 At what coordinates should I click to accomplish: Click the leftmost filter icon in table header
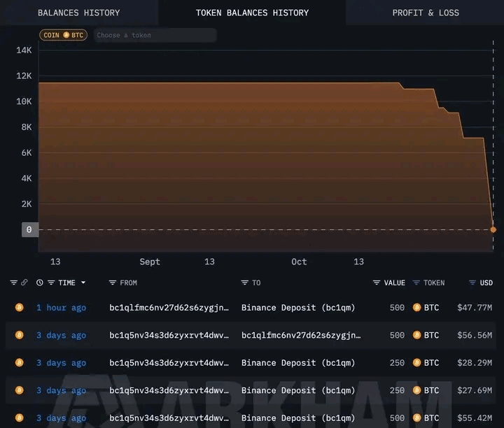pos(13,283)
